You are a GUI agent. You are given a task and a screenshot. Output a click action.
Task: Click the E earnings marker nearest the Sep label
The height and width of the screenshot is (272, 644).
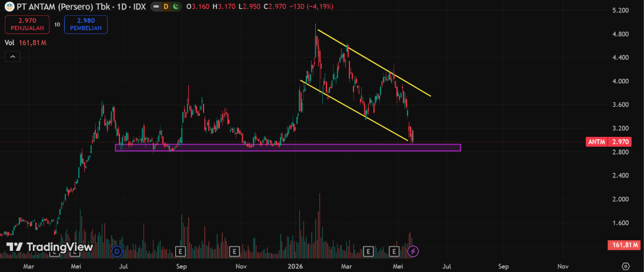tap(179, 251)
